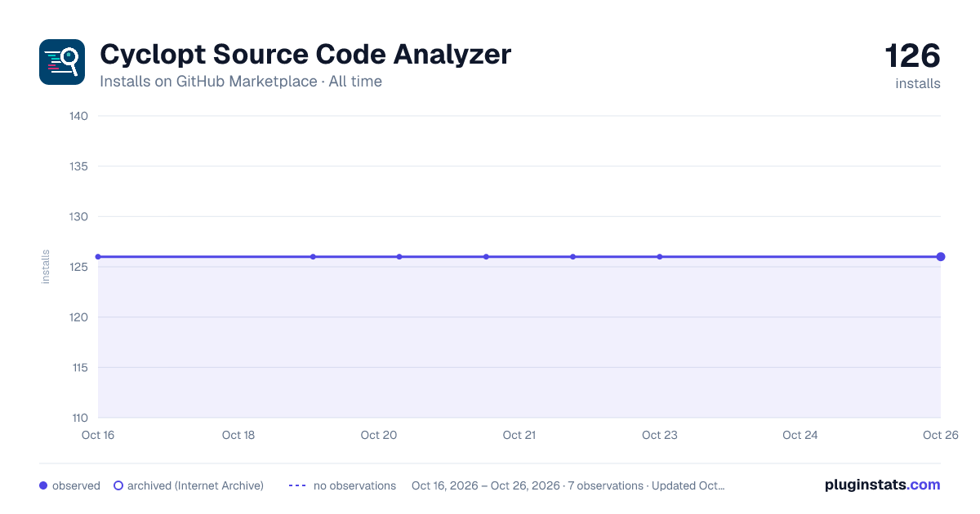Click the 140 y-axis value
Viewport: 980px width, 514px height.
click(x=79, y=116)
